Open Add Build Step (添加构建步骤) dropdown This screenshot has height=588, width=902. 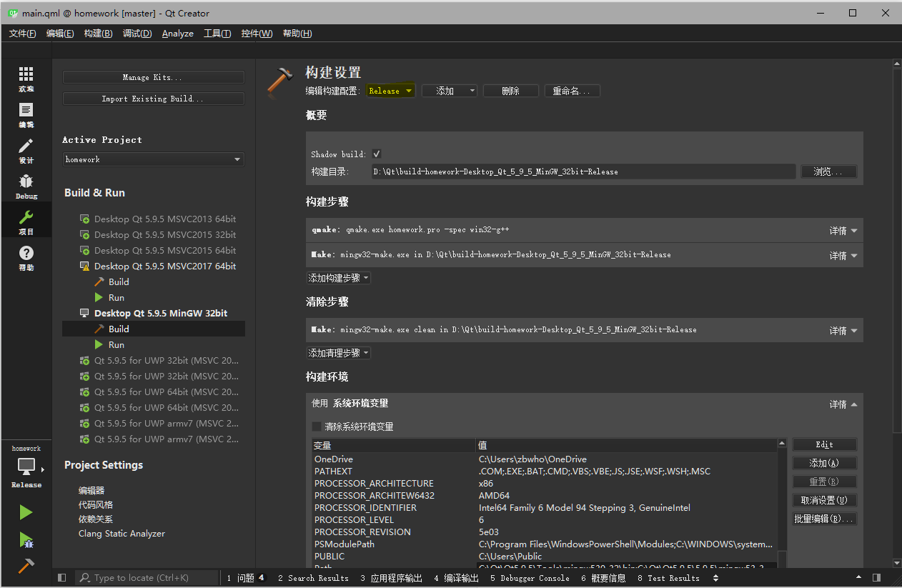tap(338, 278)
